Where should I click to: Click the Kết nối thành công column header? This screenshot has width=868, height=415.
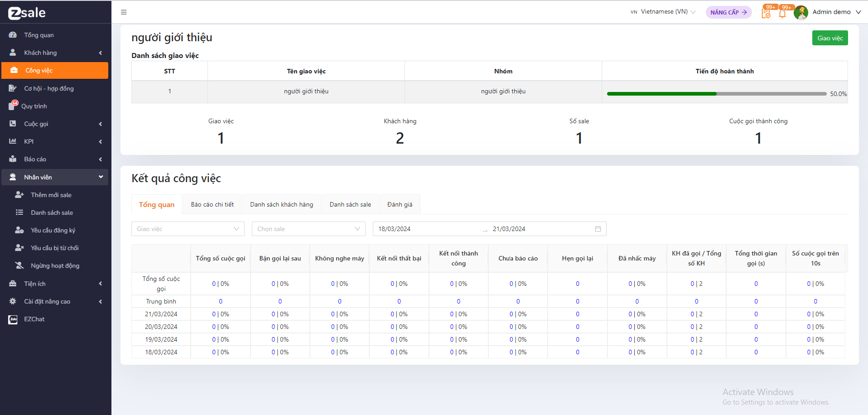click(458, 258)
